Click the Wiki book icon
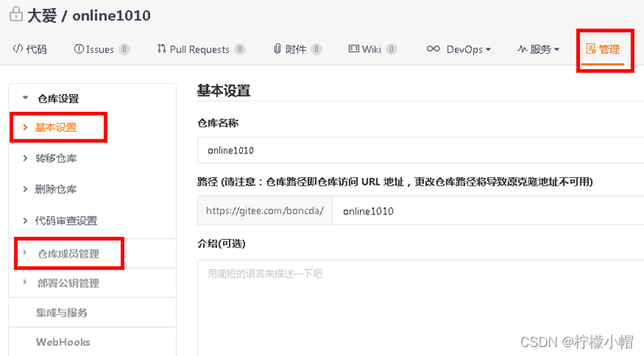The width and height of the screenshot is (644, 356). [353, 49]
